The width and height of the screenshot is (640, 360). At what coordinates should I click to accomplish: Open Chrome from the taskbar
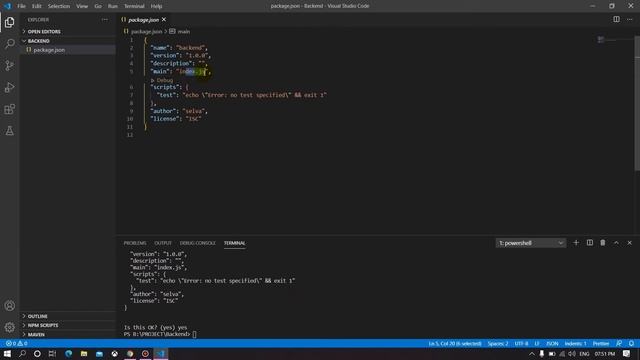tap(130, 353)
